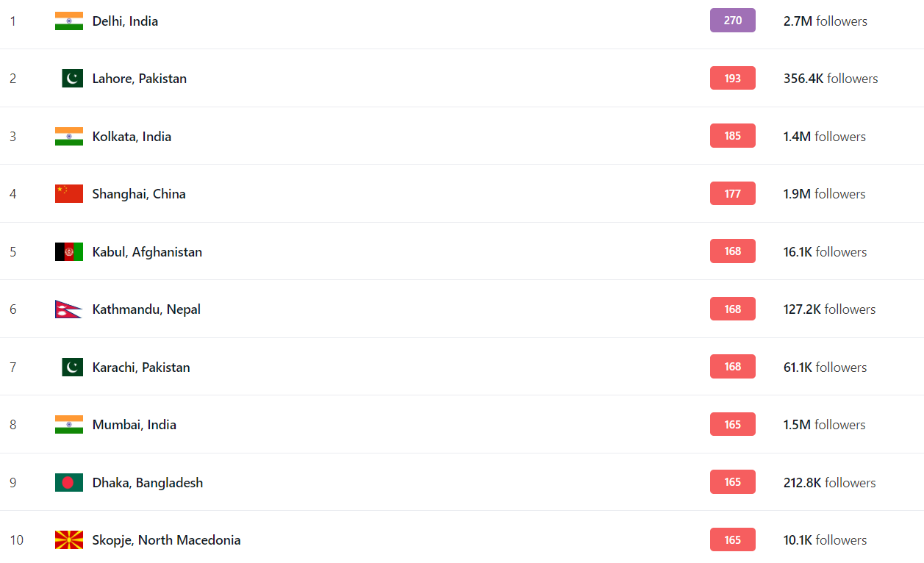
Task: Open the Kolkata, India ranking entry
Action: tap(132, 137)
